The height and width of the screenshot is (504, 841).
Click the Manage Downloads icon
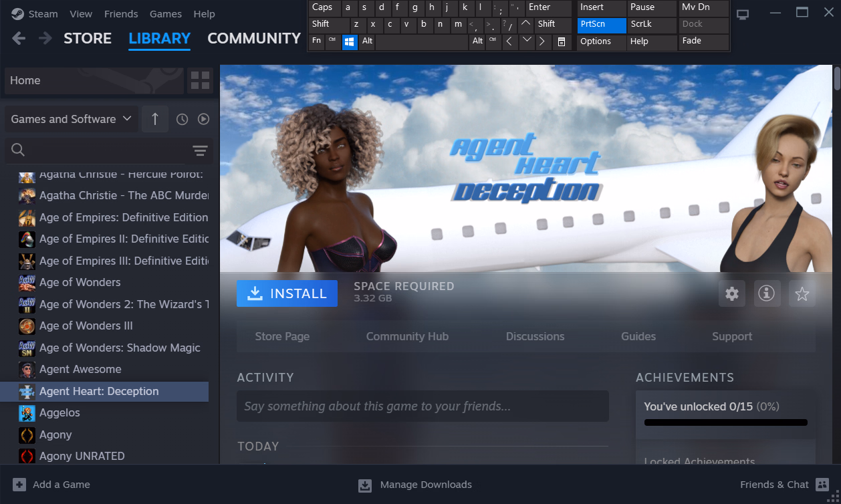365,485
